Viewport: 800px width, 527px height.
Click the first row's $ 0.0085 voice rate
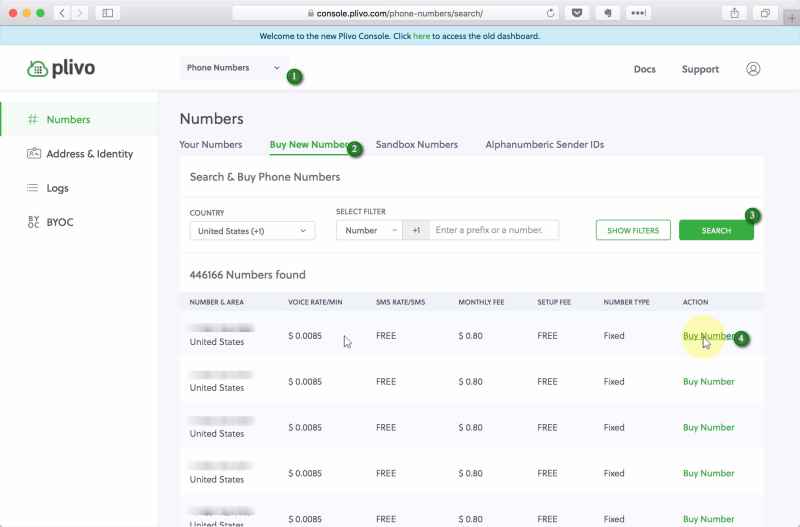click(305, 336)
